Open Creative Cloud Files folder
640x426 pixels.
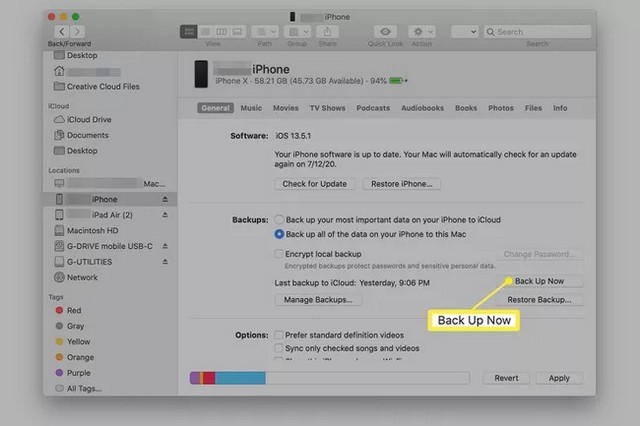coord(97,87)
